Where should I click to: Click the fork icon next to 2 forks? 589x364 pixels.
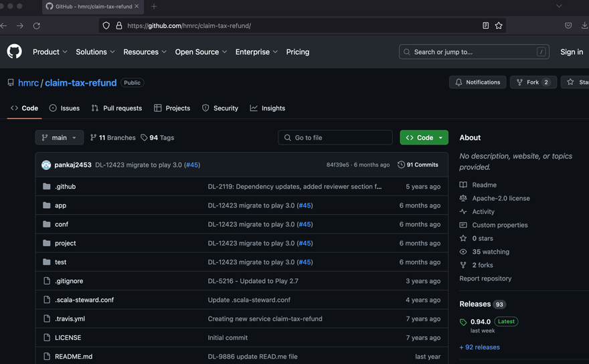463,265
